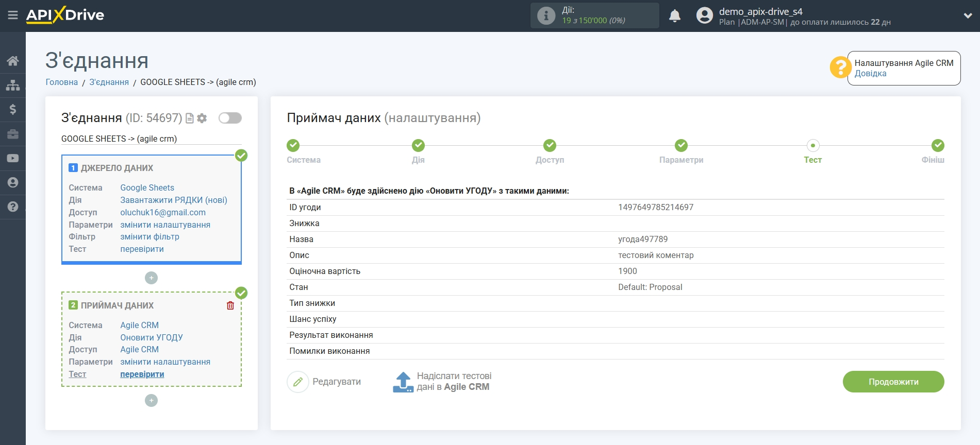Select the deal ID value 1497649785214697
Screen dimensions: 980x445
tap(656, 207)
